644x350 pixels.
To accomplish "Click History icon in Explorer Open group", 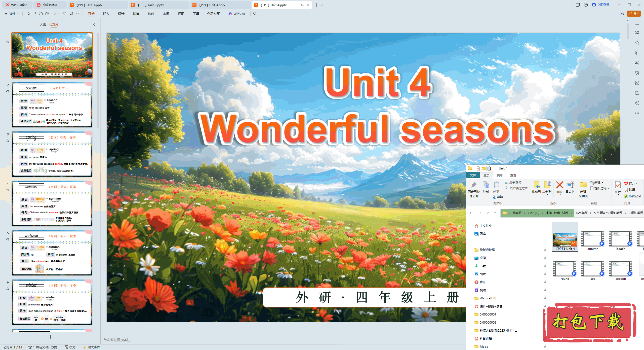I will click(626, 196).
